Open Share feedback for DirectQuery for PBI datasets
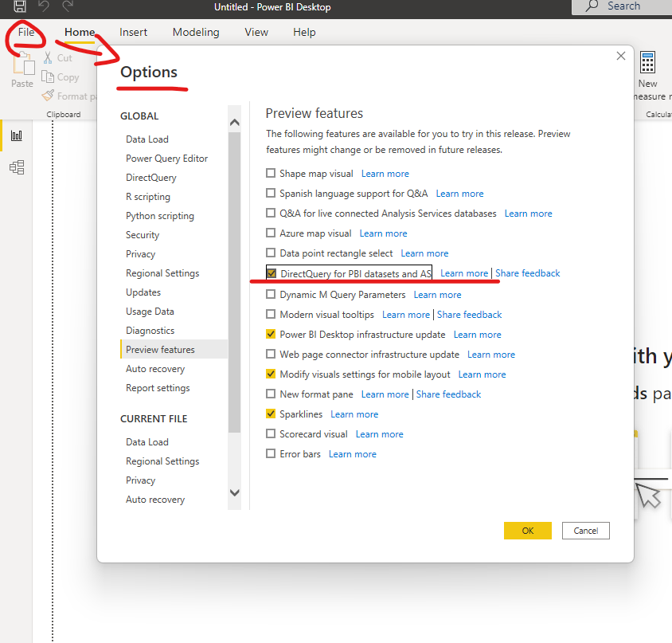The width and height of the screenshot is (672, 643). click(x=528, y=273)
